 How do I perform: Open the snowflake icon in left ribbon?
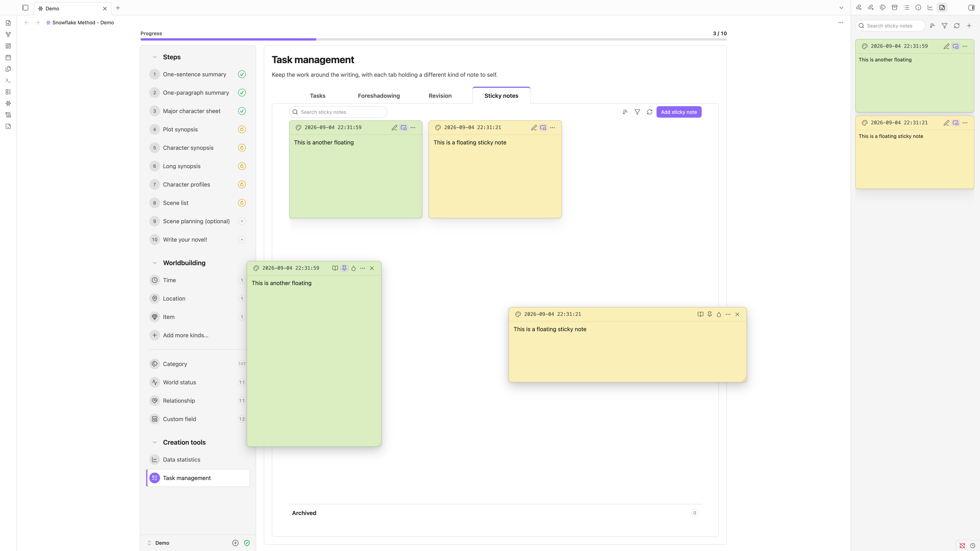[8, 103]
